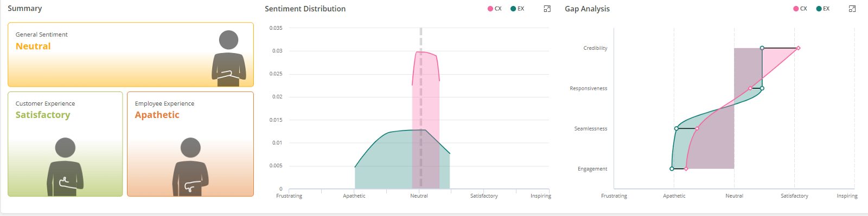Image resolution: width=868 pixels, height=216 pixels.
Task: Expand the Sentiment Distribution chart
Action: tap(547, 9)
